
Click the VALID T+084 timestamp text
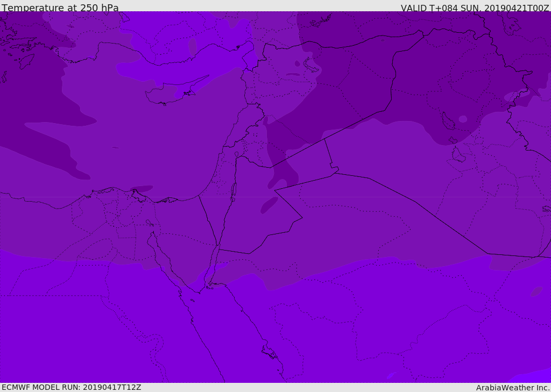click(x=475, y=8)
